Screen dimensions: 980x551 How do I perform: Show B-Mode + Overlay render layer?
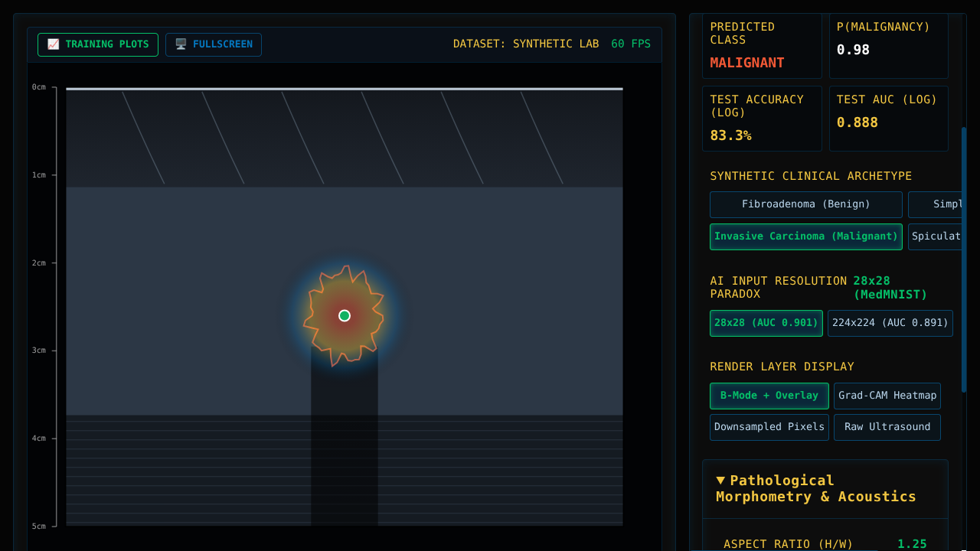pyautogui.click(x=769, y=396)
